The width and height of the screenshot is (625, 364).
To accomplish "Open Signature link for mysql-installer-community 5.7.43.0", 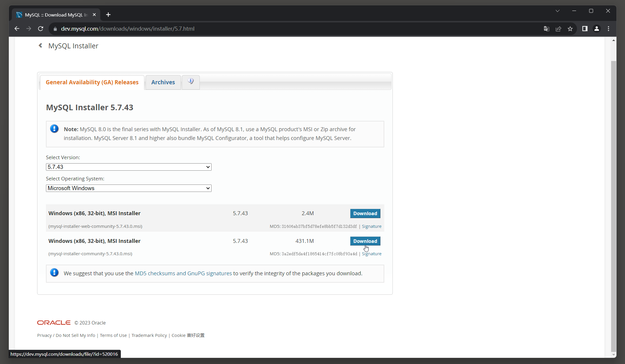I will click(x=372, y=254).
